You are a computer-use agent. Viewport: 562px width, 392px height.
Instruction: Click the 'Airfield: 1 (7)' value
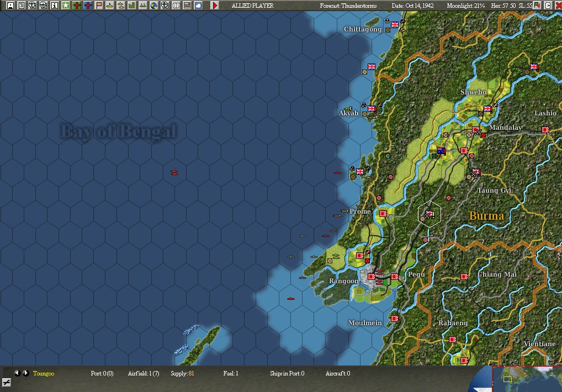click(x=144, y=373)
